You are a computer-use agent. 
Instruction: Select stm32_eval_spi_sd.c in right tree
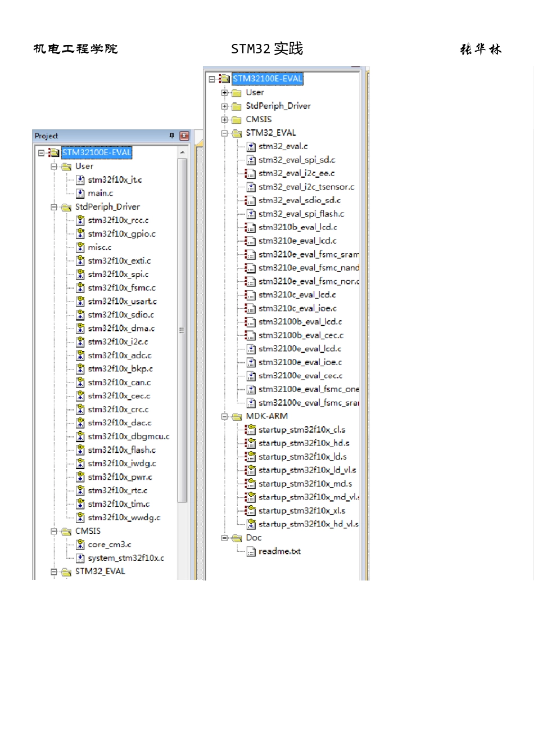[297, 160]
